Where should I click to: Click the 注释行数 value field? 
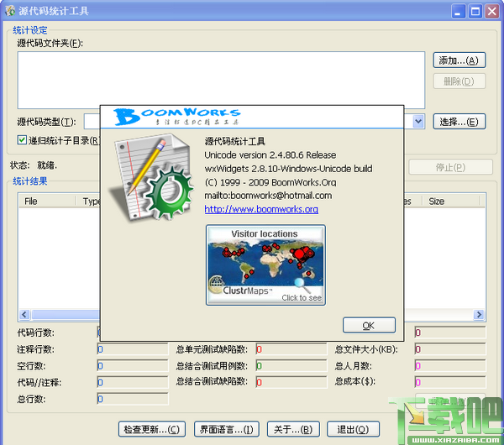(133, 349)
